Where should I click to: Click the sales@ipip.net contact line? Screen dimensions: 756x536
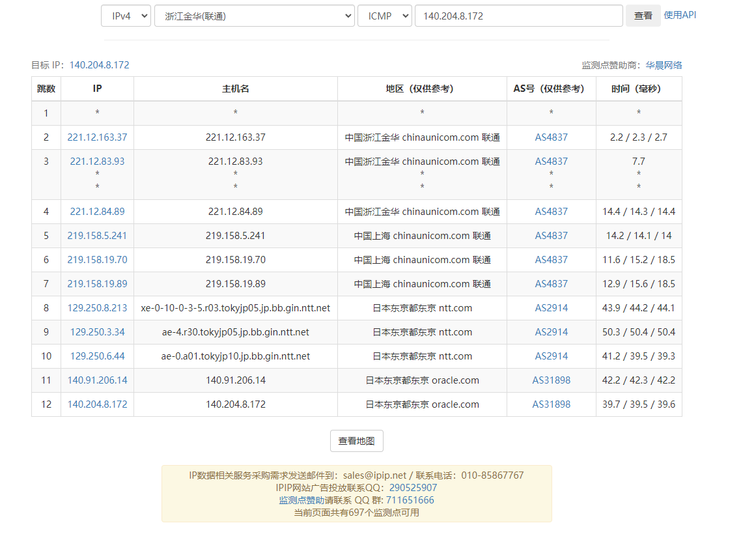pyautogui.click(x=356, y=475)
